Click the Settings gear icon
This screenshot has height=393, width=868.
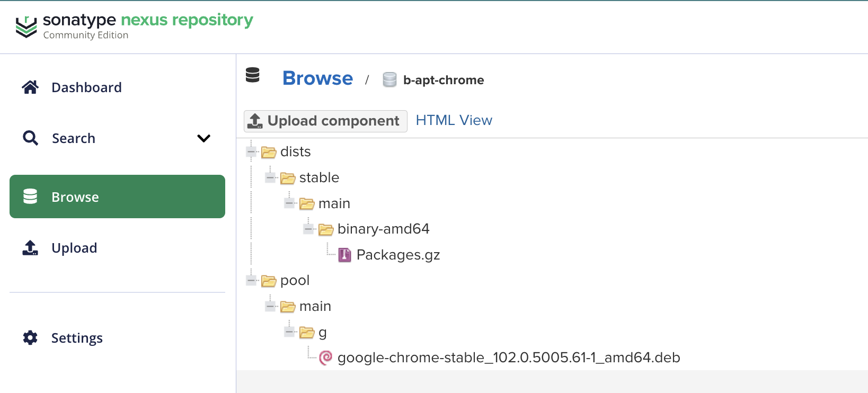30,338
